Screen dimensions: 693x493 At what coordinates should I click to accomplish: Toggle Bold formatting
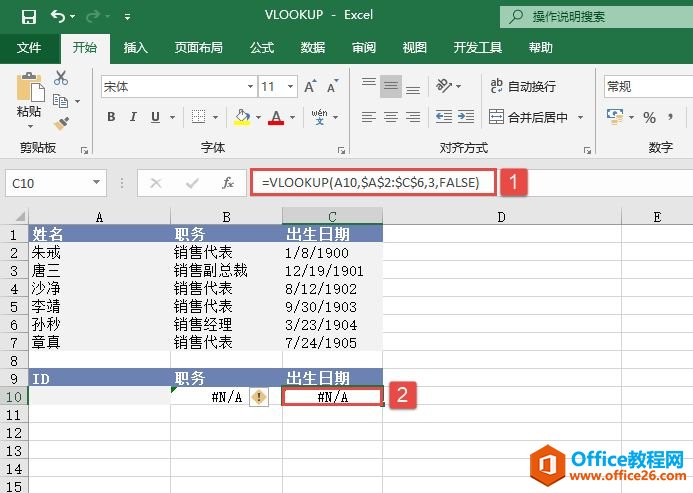pyautogui.click(x=111, y=117)
